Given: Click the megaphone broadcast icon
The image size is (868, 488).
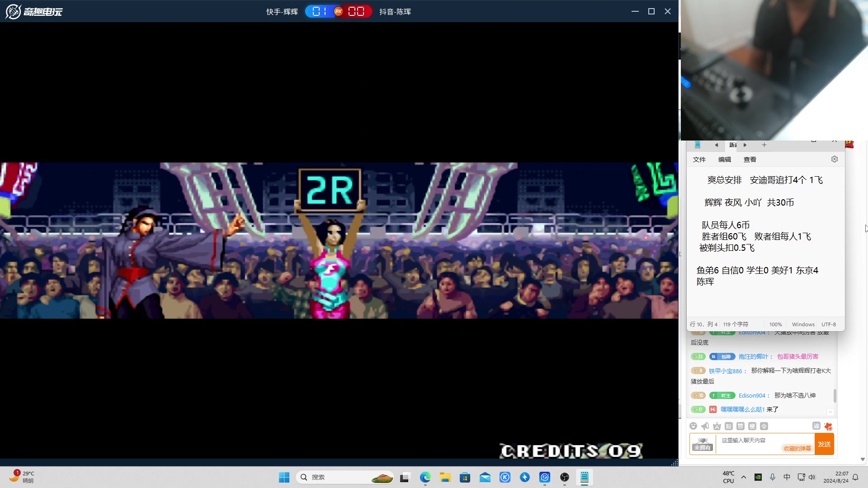Looking at the screenshot, I should coord(705,426).
